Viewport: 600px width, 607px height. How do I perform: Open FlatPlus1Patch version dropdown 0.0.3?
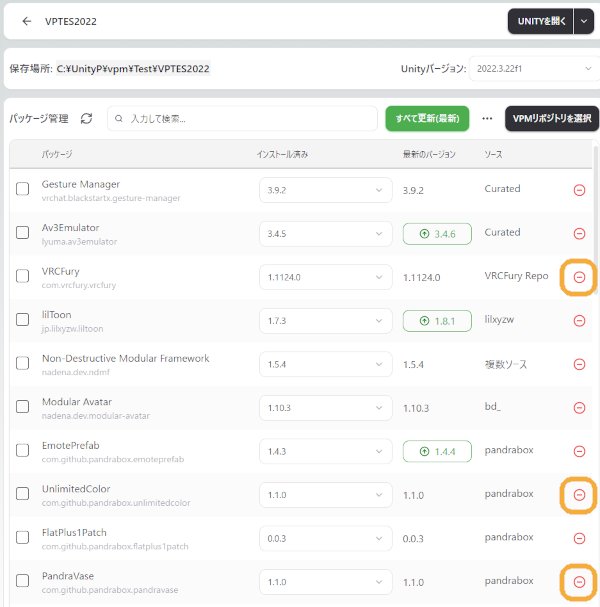[x=326, y=538]
